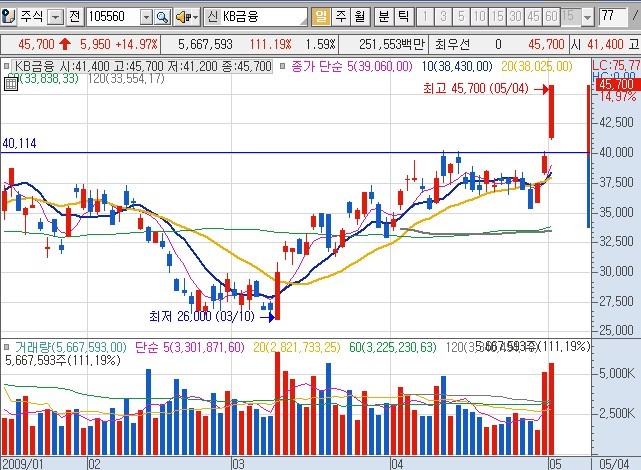
Task: Select the 1 interval button
Action: (x=425, y=17)
